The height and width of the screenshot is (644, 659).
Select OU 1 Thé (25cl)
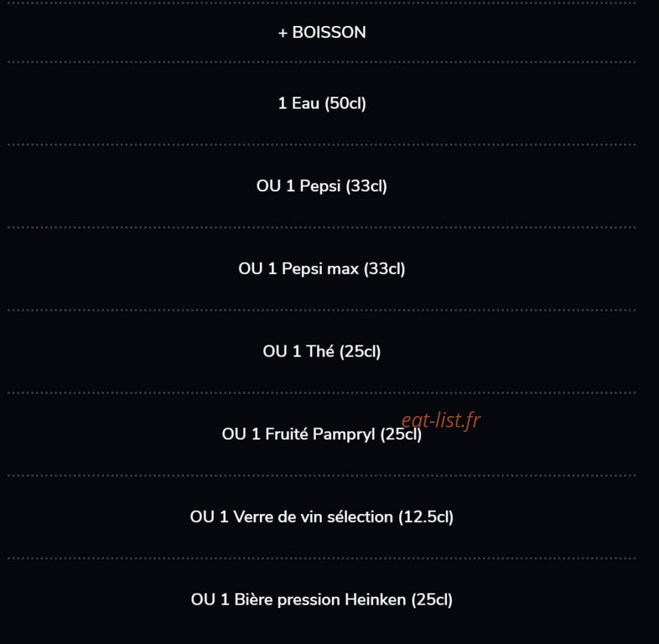tap(322, 351)
